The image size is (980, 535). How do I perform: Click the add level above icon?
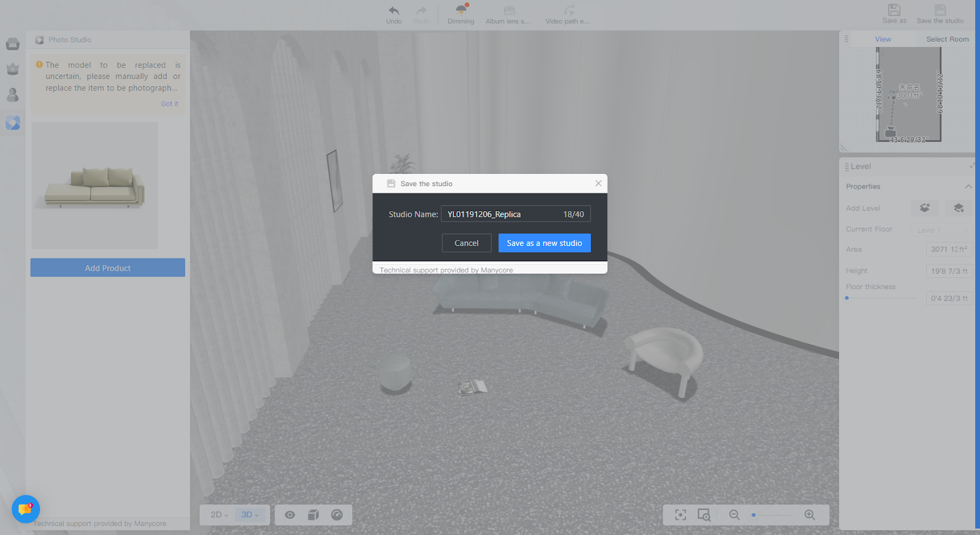point(925,208)
